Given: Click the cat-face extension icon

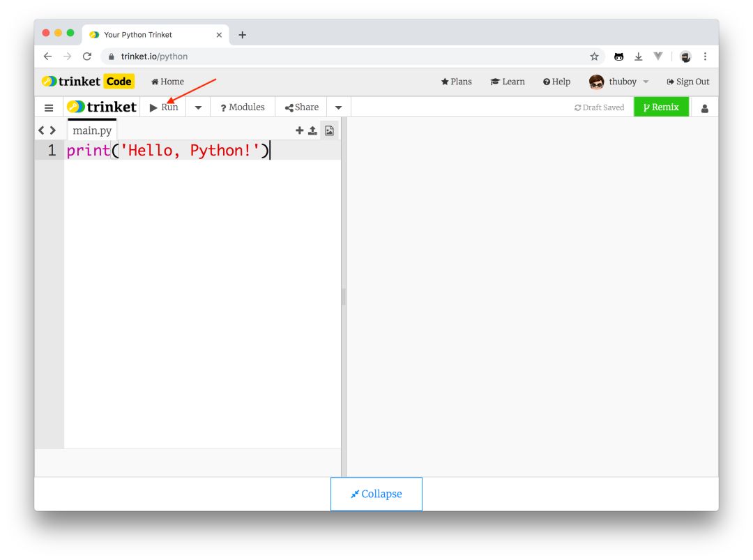Looking at the screenshot, I should pyautogui.click(x=618, y=56).
